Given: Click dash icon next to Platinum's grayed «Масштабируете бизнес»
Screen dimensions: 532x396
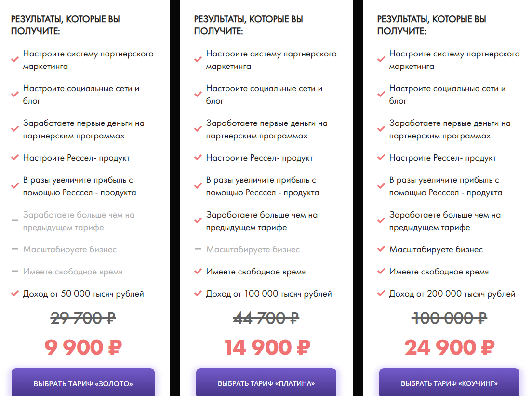Looking at the screenshot, I should click(198, 249).
